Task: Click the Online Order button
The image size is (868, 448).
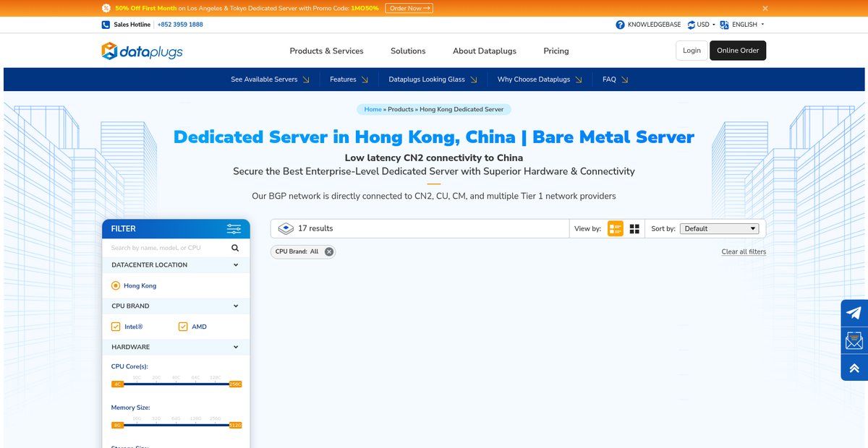Action: click(x=738, y=51)
